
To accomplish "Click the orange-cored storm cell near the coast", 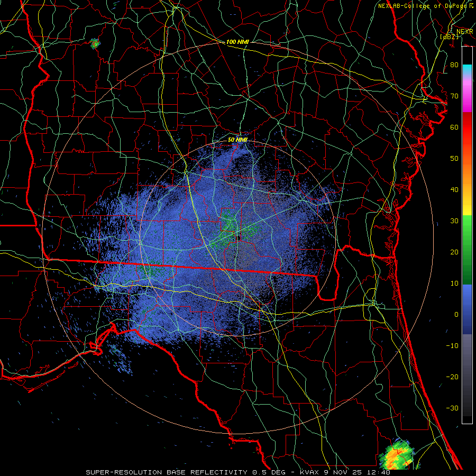I will (397, 454).
